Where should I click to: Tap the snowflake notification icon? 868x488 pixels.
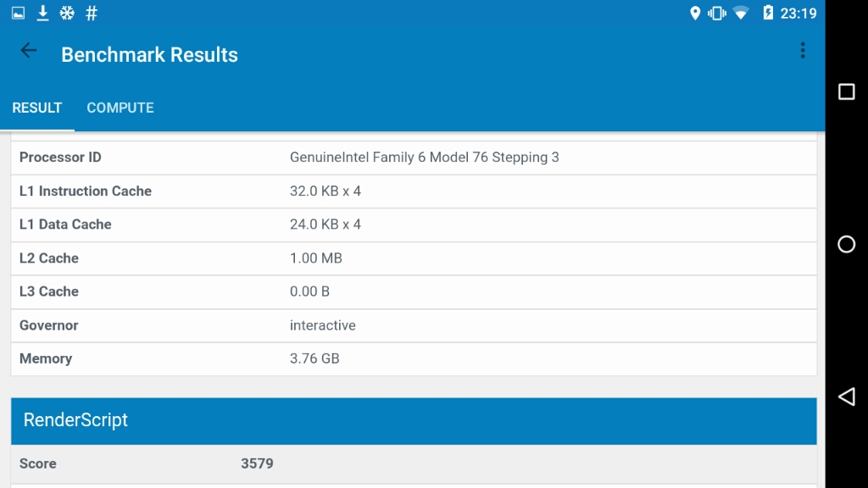coord(67,13)
